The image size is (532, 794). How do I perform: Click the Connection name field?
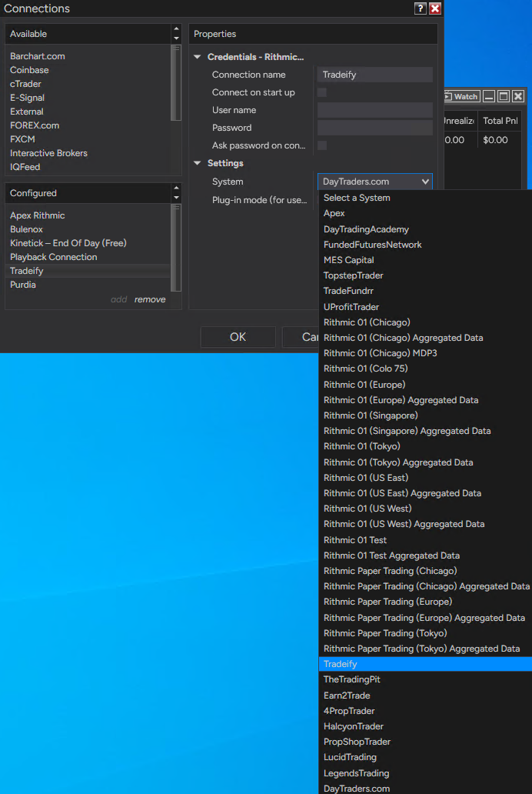375,75
